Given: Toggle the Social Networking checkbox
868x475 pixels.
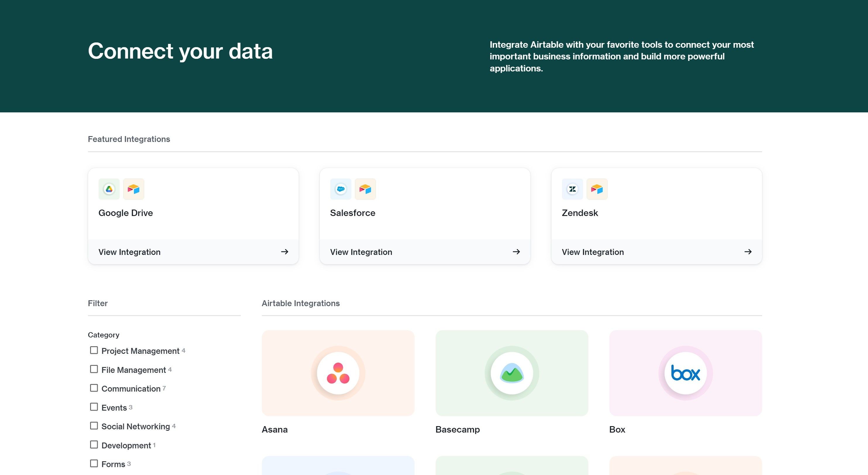Looking at the screenshot, I should (x=94, y=426).
